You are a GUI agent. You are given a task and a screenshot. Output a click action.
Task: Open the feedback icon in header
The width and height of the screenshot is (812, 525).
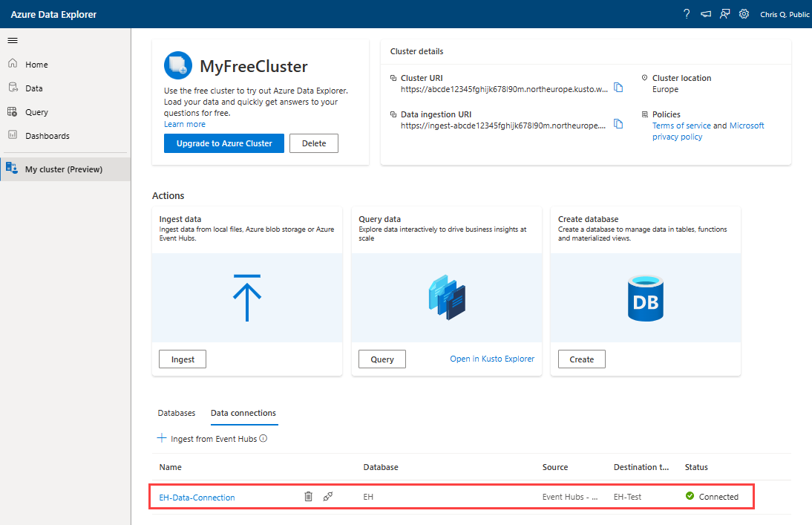725,14
